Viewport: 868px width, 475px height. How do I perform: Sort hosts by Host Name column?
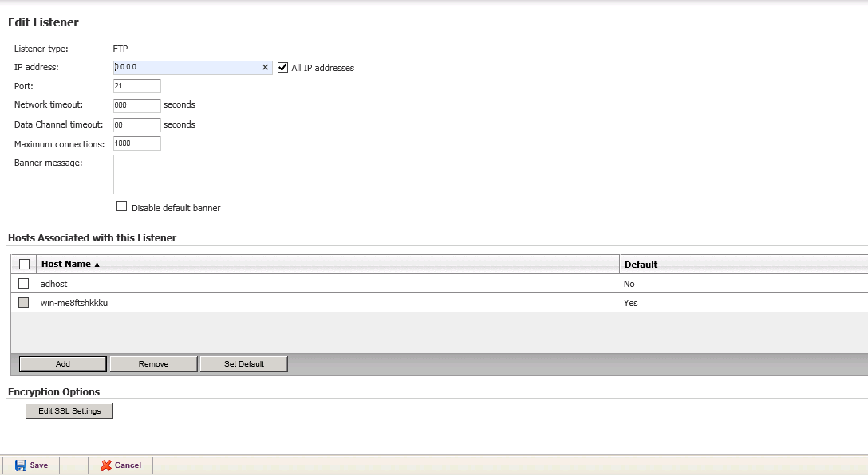(x=70, y=265)
